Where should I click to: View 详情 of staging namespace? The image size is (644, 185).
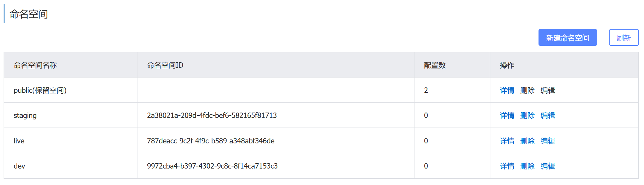507,115
